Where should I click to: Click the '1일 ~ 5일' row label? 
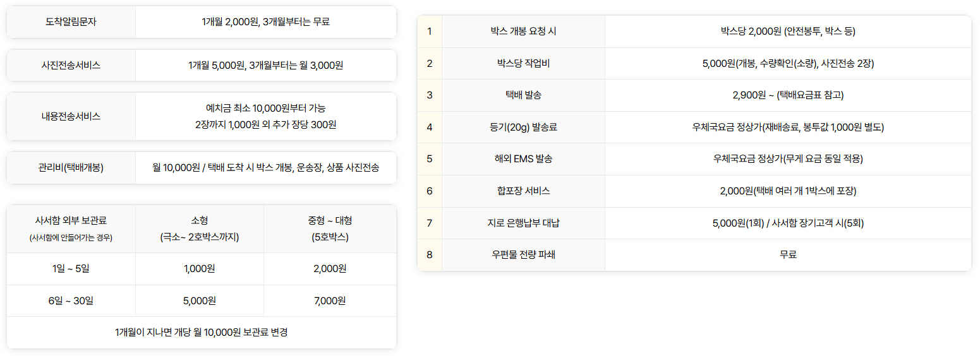click(x=71, y=269)
